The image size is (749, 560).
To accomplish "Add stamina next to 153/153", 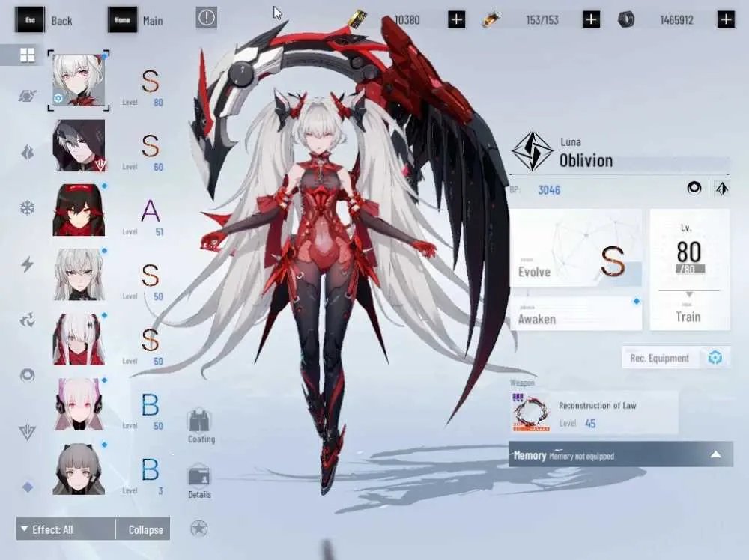I will click(x=591, y=19).
